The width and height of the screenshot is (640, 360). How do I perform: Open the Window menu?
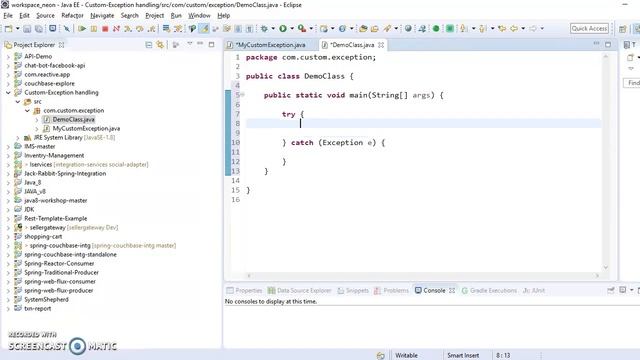(199, 16)
